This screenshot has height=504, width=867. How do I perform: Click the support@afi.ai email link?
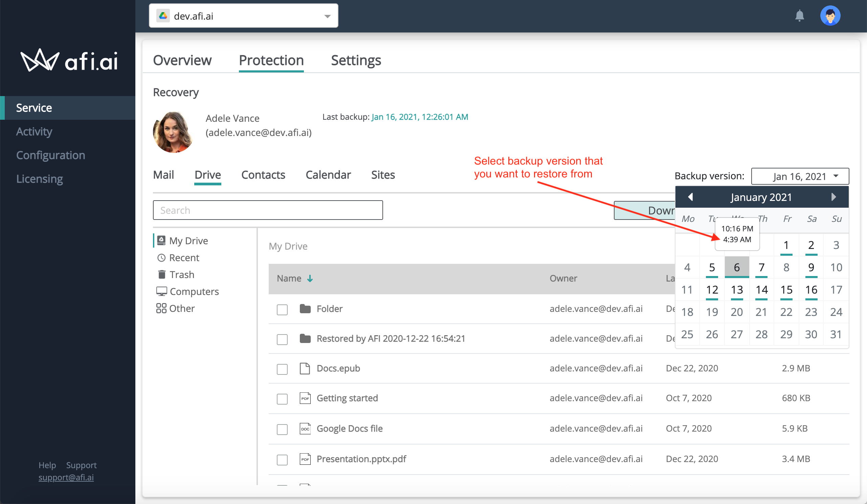[66, 477]
